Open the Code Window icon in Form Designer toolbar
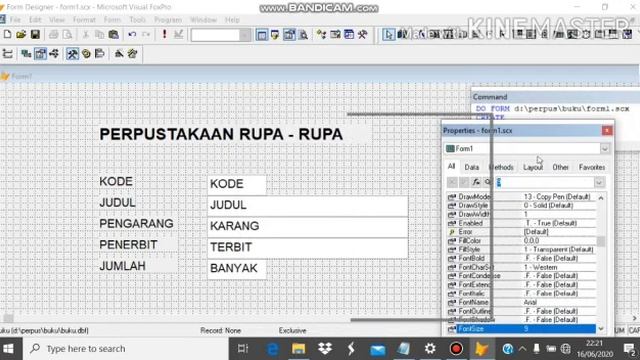This screenshot has height=360, width=640. point(54,53)
